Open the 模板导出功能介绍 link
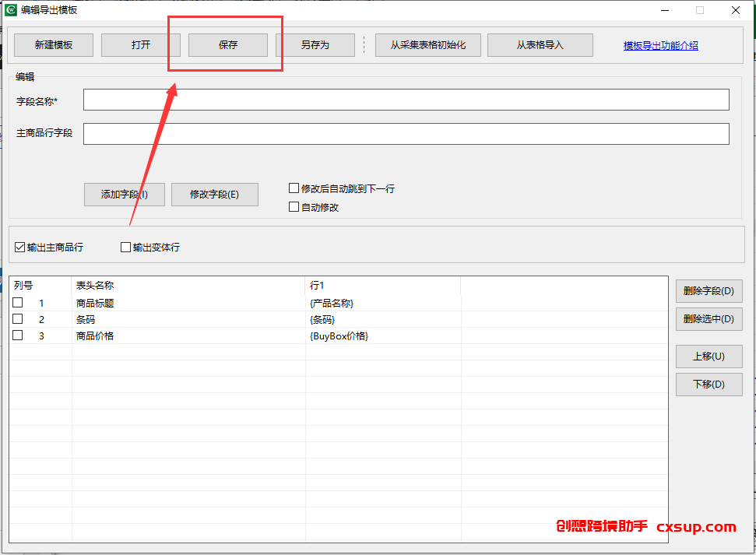 coord(660,46)
